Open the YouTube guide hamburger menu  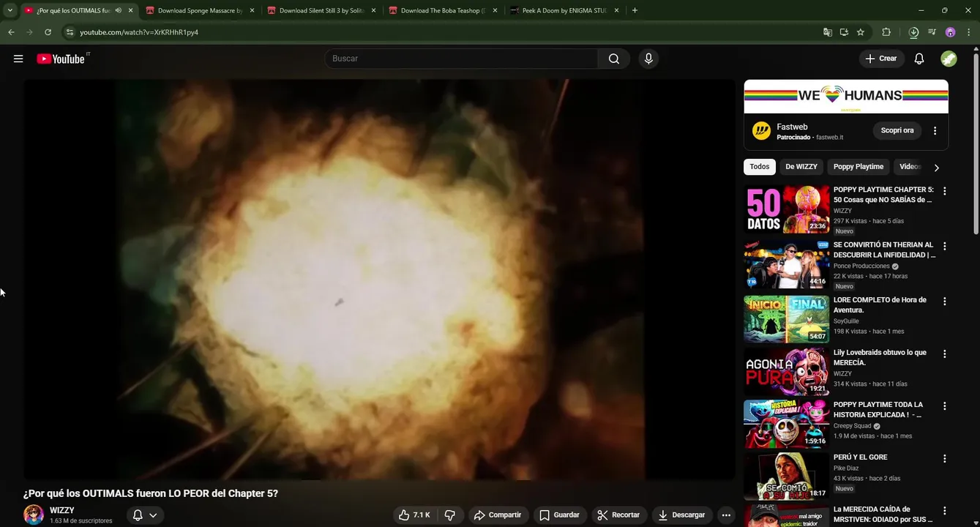[18, 59]
